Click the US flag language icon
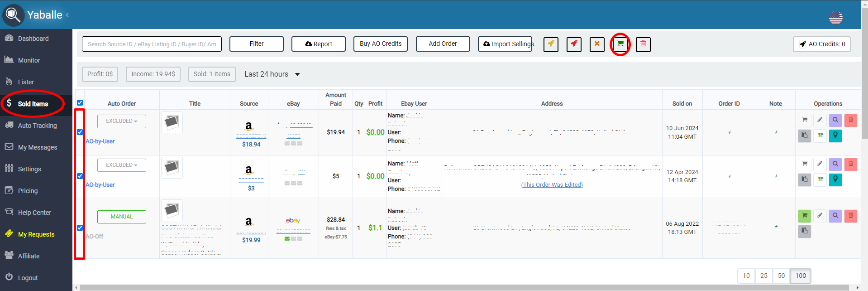 [835, 18]
